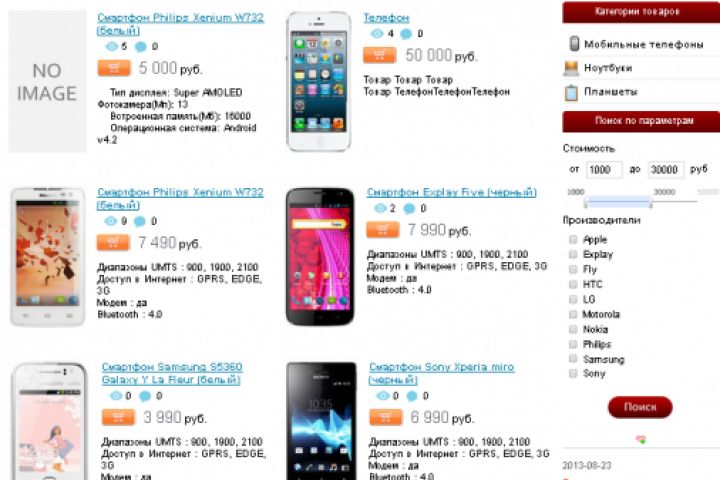
Task: Add the Explay Five smartphone to cart
Action: 382,230
